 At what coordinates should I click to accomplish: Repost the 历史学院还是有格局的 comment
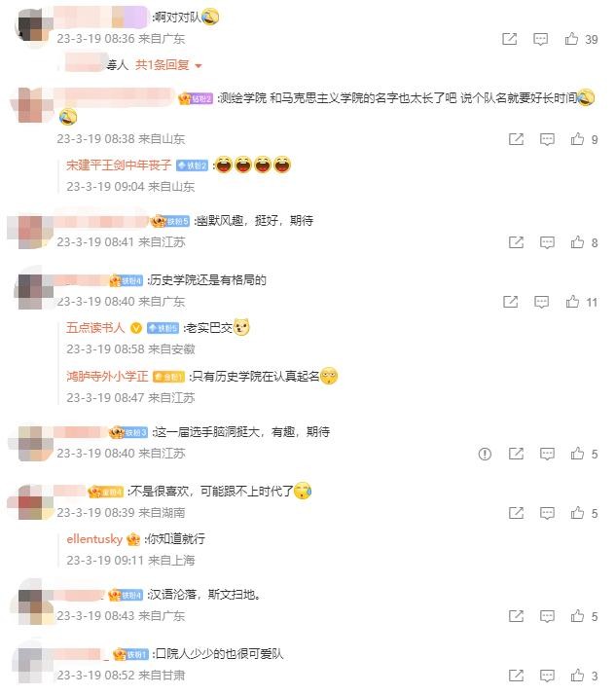pos(511,303)
